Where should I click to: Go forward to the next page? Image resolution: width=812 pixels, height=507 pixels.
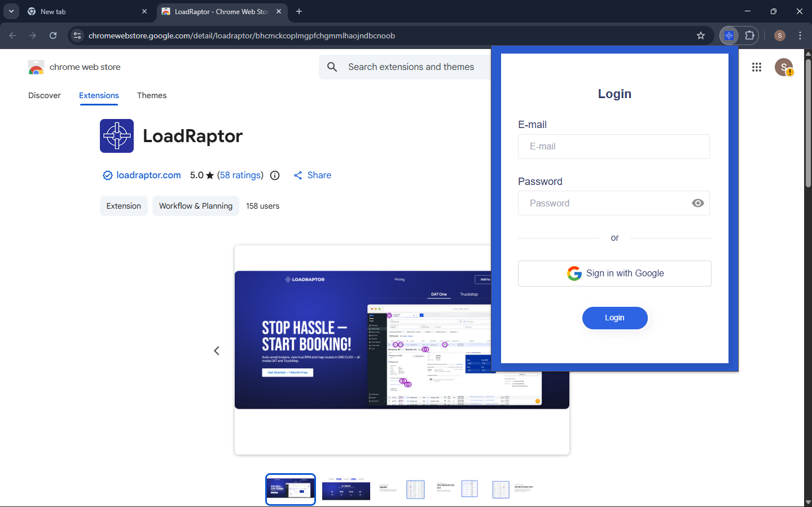[x=33, y=36]
